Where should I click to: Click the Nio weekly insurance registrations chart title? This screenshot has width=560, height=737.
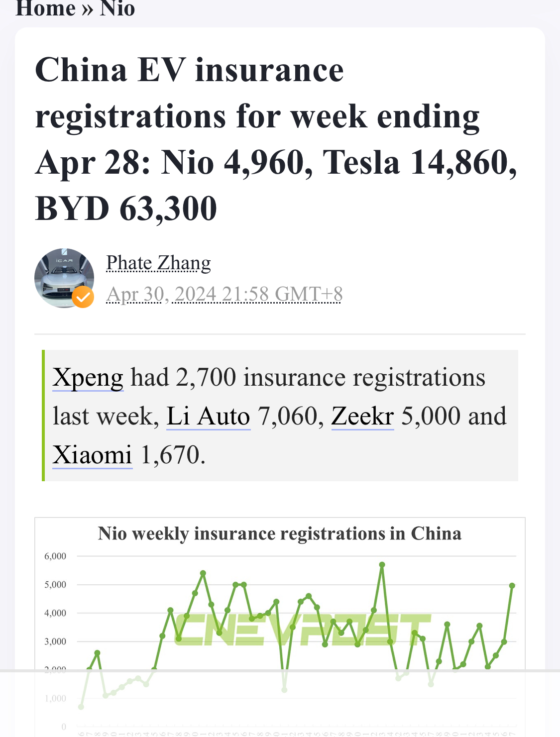(x=280, y=533)
